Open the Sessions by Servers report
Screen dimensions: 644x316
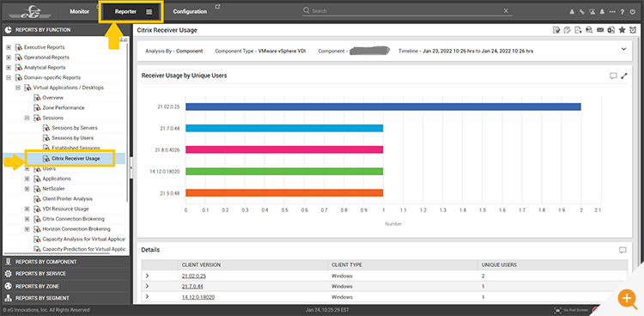[75, 128]
